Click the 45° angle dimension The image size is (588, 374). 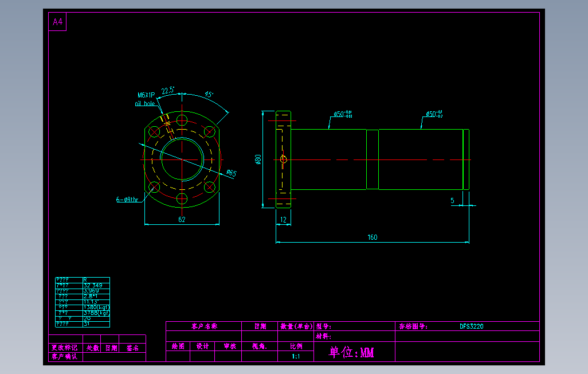point(209,94)
